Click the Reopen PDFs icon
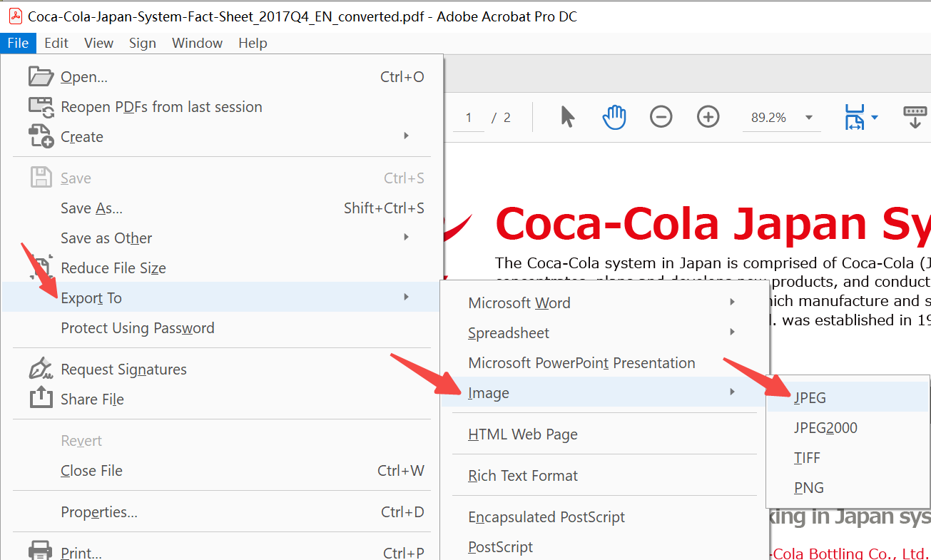Image resolution: width=931 pixels, height=560 pixels. click(41, 107)
